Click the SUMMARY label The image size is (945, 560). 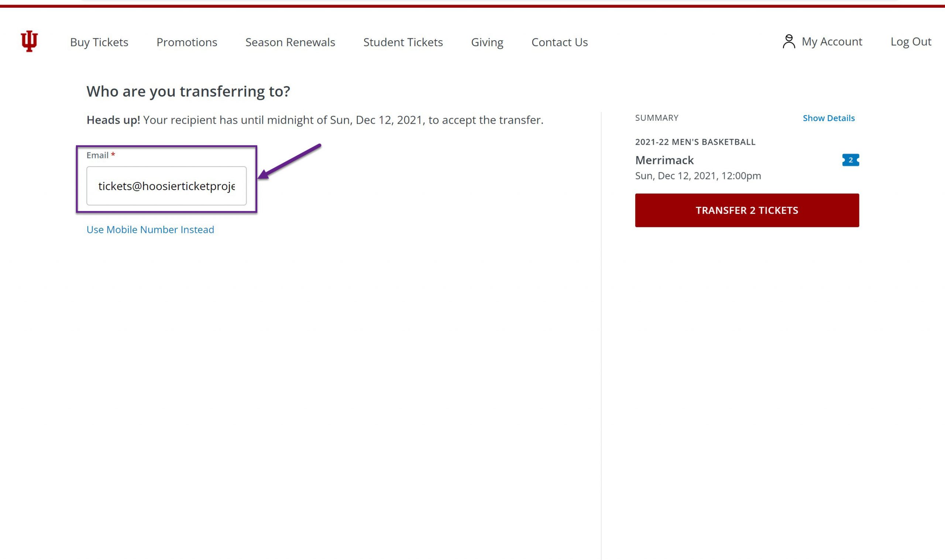point(657,118)
